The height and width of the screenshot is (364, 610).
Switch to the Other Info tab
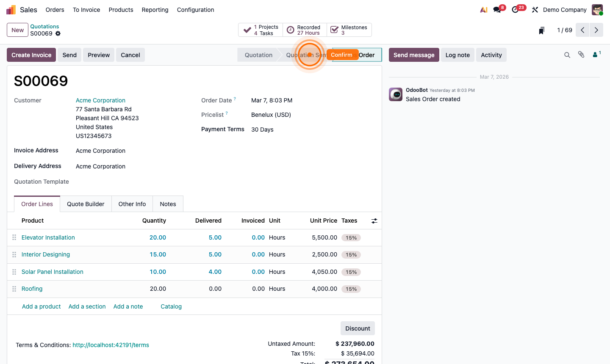tap(132, 204)
